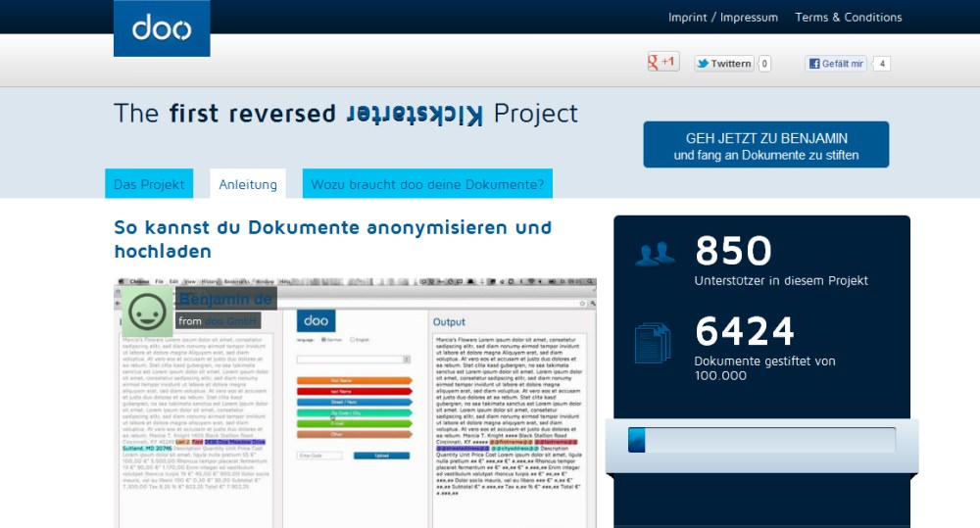Click the donated documents progress bar

[x=761, y=440]
